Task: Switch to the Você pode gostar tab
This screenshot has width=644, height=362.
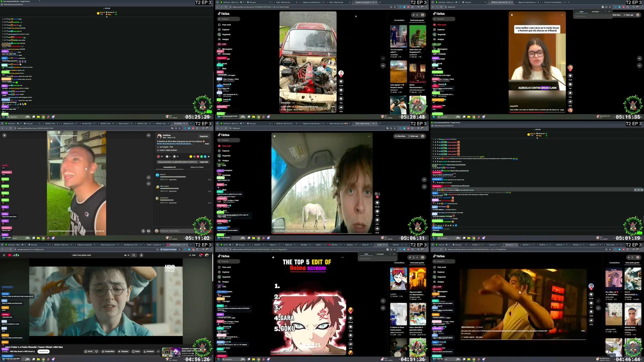Action: pos(418,20)
